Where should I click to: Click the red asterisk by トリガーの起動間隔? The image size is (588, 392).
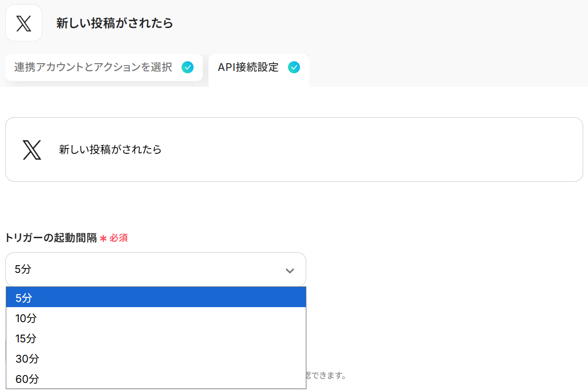tap(103, 238)
